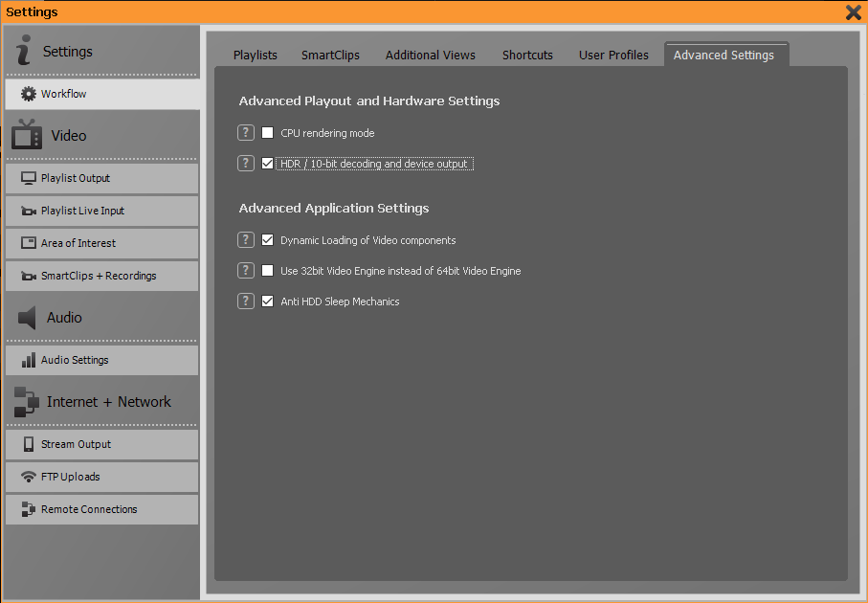Click the Stream Output phone icon

[29, 444]
